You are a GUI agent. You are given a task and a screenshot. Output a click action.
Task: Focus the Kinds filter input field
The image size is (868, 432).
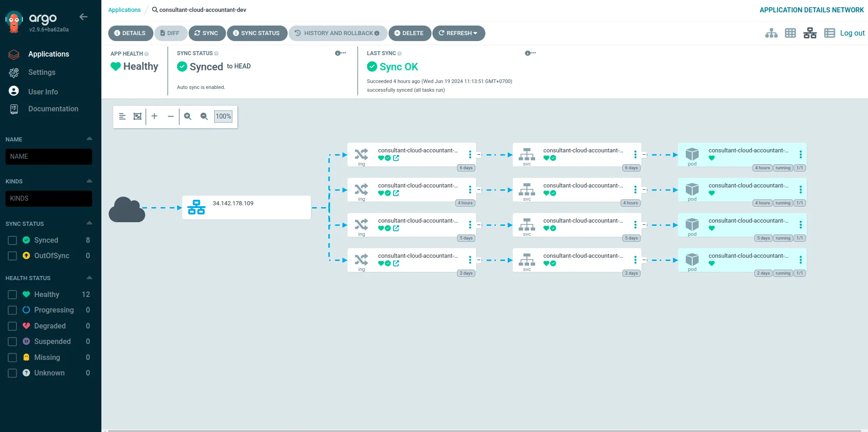click(x=49, y=198)
